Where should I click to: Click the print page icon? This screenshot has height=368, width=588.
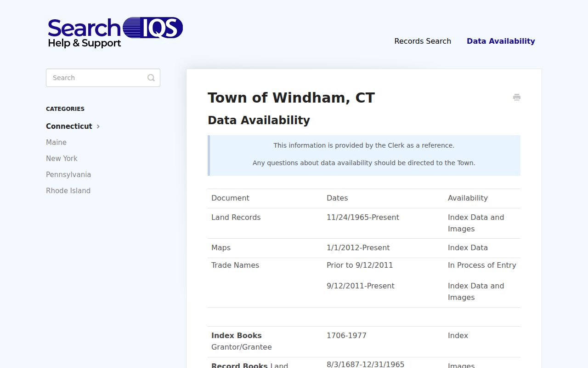click(517, 97)
